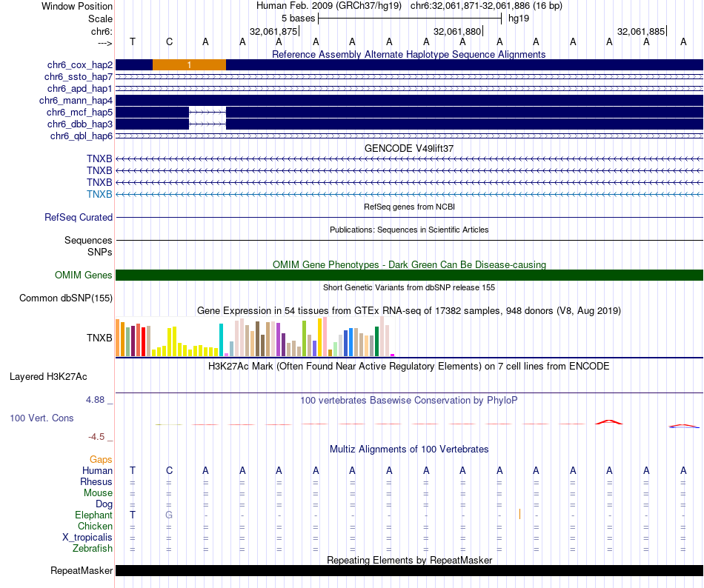Click the OMIM Genes label
This screenshot has height=588, width=704.
point(84,275)
